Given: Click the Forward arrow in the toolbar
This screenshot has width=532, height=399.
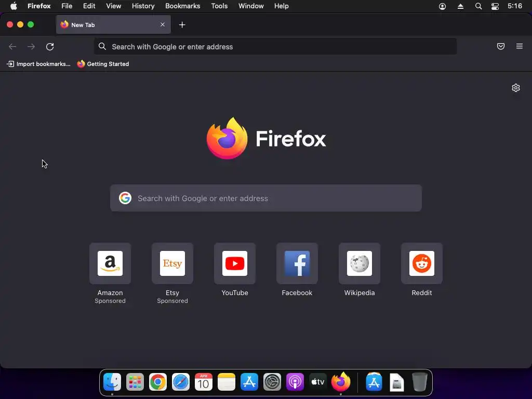Looking at the screenshot, I should [31, 46].
